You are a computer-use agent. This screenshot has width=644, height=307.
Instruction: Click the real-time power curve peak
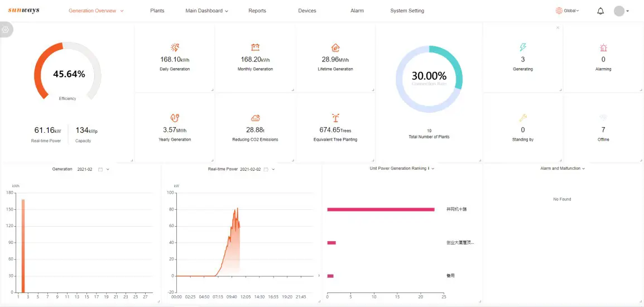(x=237, y=208)
